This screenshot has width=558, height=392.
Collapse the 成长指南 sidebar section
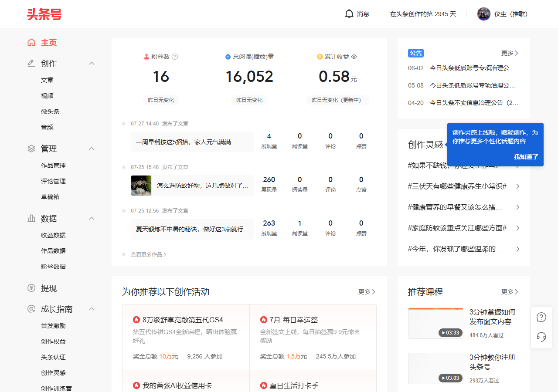[x=92, y=309]
